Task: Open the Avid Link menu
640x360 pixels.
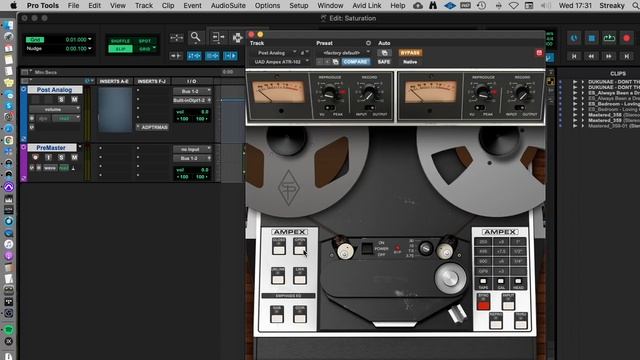Action: pyautogui.click(x=367, y=5)
